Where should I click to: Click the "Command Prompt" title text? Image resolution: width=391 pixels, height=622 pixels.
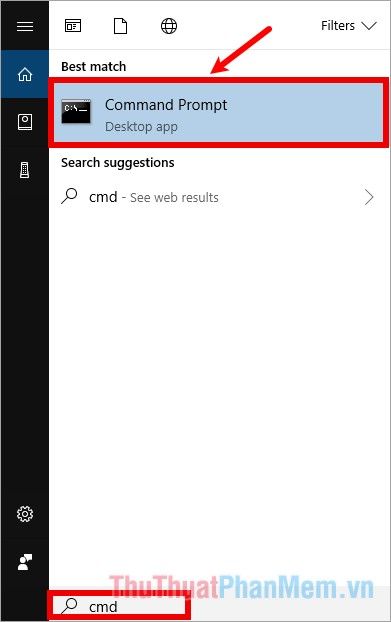pyautogui.click(x=166, y=105)
